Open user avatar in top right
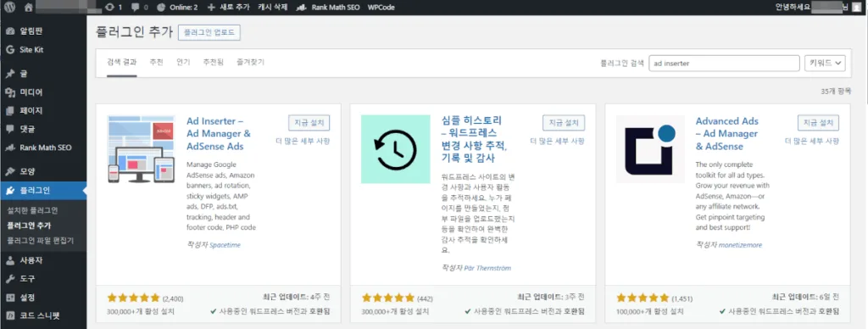The image size is (868, 329). click(856, 7)
